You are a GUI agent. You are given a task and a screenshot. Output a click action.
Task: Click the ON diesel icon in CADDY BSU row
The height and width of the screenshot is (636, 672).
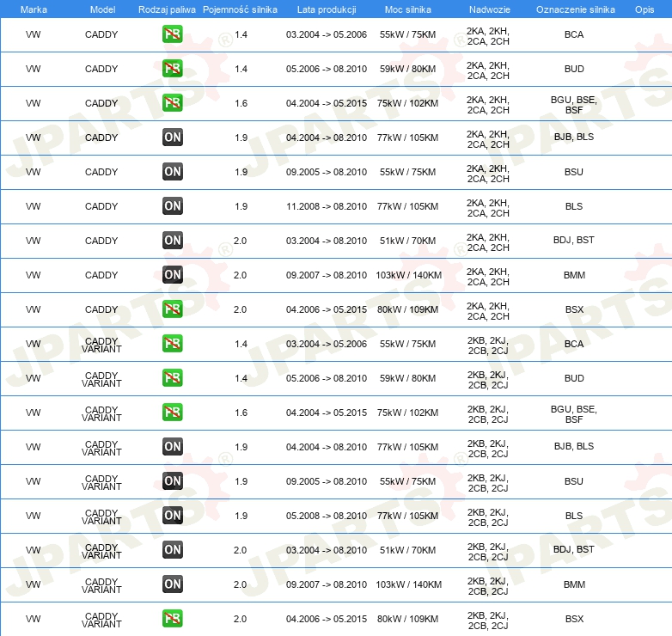[172, 171]
